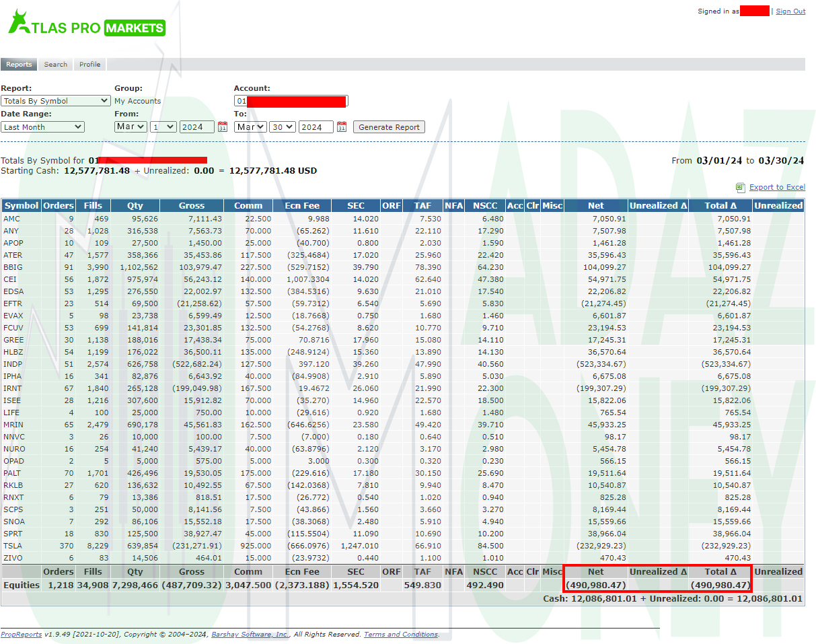816x644 pixels.
Task: Click the From date calendar icon
Action: click(223, 127)
